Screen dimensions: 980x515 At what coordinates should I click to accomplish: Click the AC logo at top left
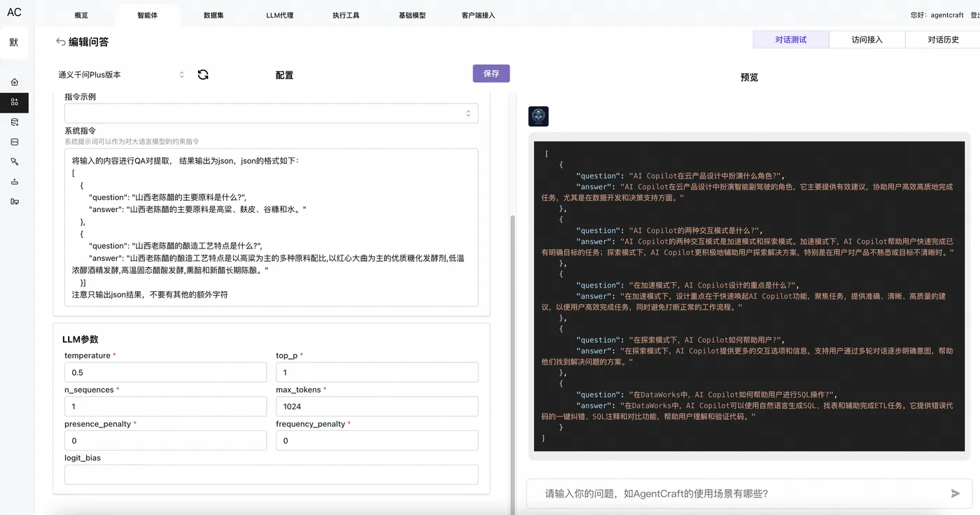click(x=14, y=12)
